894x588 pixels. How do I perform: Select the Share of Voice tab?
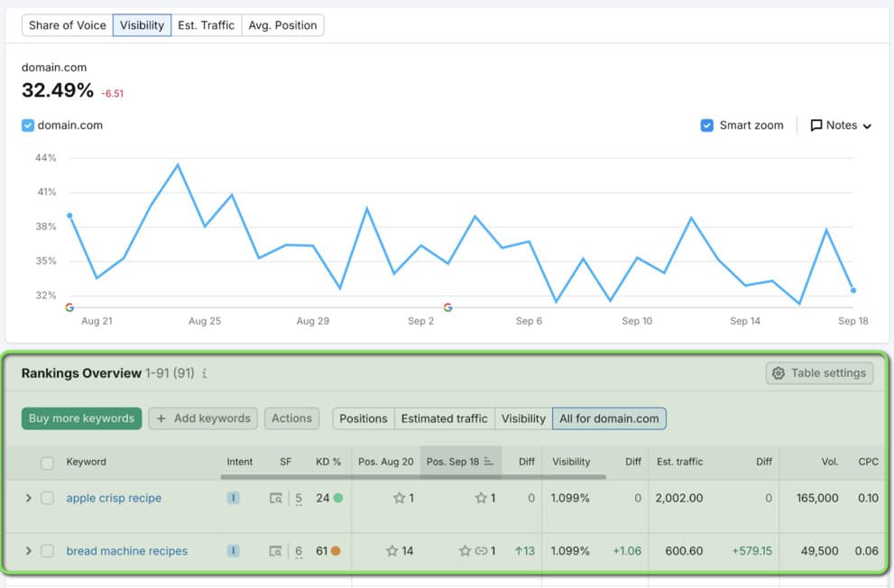(x=67, y=25)
